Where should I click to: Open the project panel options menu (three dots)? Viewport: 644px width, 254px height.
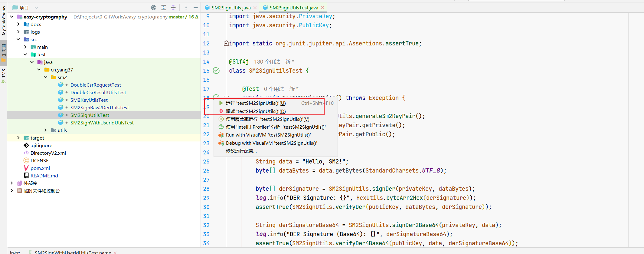pos(186,8)
